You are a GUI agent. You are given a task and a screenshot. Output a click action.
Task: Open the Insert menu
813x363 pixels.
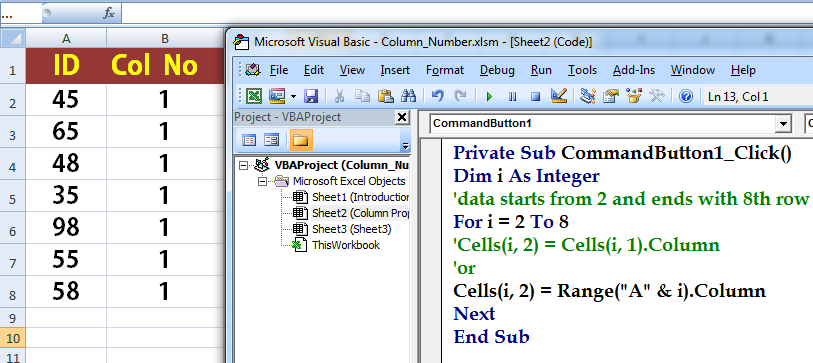(x=395, y=70)
